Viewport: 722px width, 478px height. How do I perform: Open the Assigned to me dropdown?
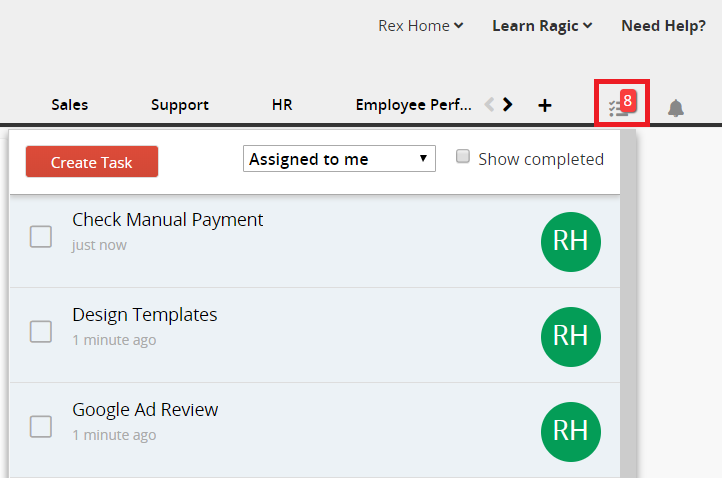(x=339, y=159)
